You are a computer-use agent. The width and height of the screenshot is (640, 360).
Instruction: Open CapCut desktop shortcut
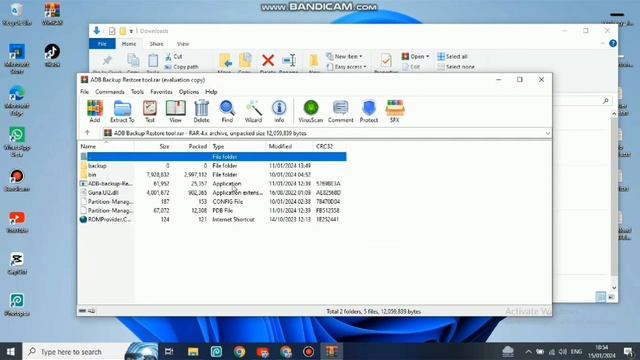click(17, 264)
